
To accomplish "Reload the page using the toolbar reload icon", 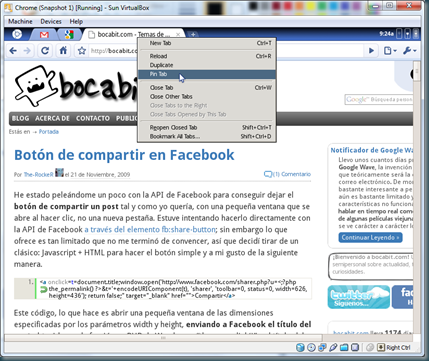I will pos(45,51).
